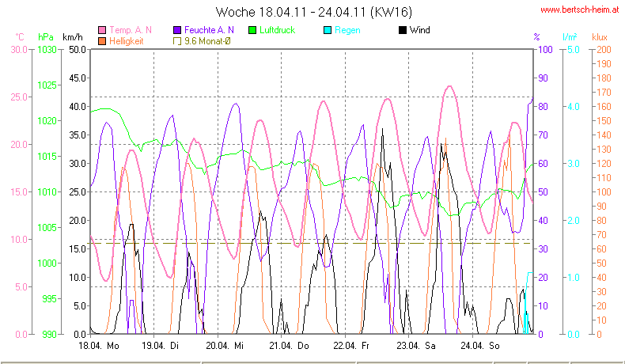The height and width of the screenshot is (364, 625).
Task: Click the Temp. A. N legend label
Action: [131, 30]
